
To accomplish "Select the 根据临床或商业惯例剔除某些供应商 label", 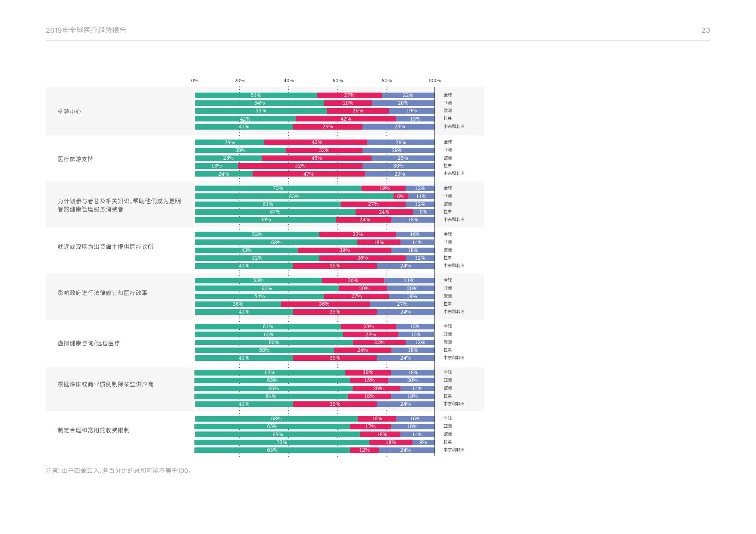I will [106, 384].
